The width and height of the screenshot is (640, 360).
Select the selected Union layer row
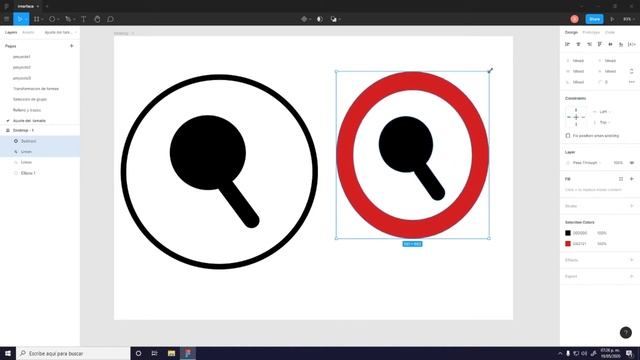[40, 151]
